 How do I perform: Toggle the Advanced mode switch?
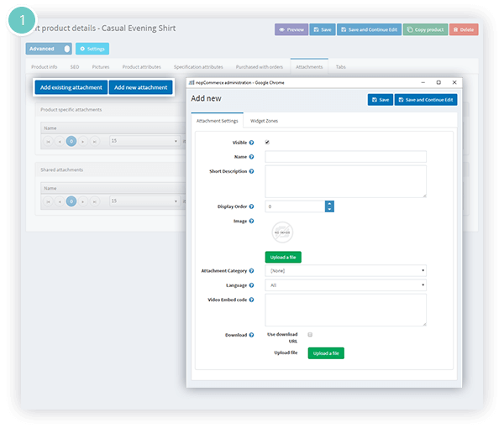49,49
